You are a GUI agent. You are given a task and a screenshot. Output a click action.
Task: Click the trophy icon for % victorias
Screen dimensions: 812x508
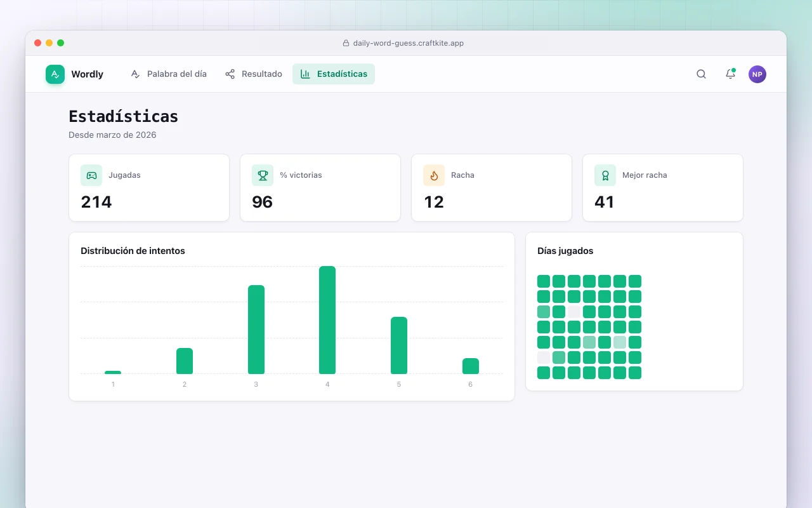pos(263,175)
